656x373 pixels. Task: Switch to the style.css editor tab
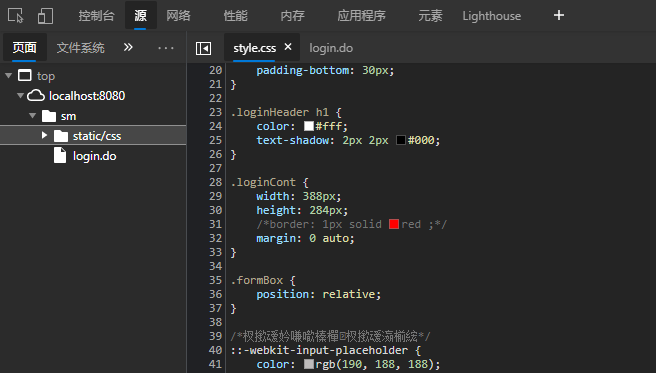254,48
